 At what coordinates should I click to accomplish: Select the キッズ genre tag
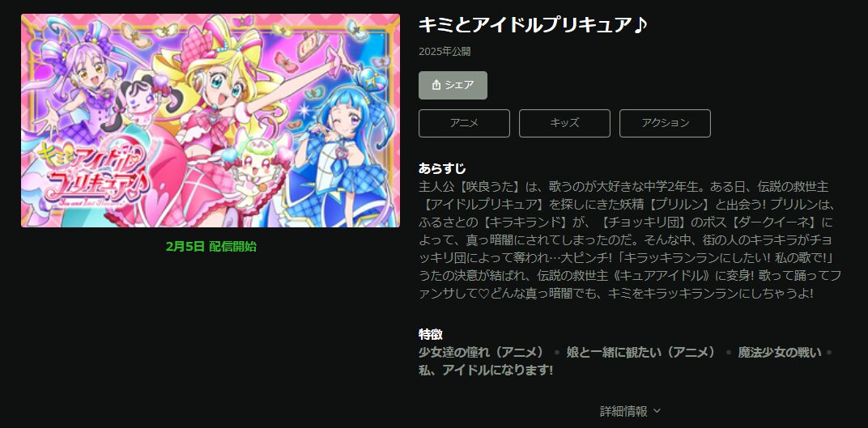(x=564, y=123)
